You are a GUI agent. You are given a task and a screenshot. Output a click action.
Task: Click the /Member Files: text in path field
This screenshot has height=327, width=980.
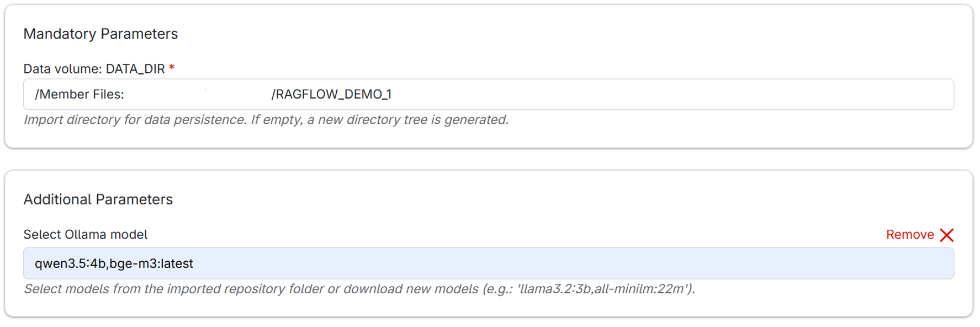click(79, 94)
